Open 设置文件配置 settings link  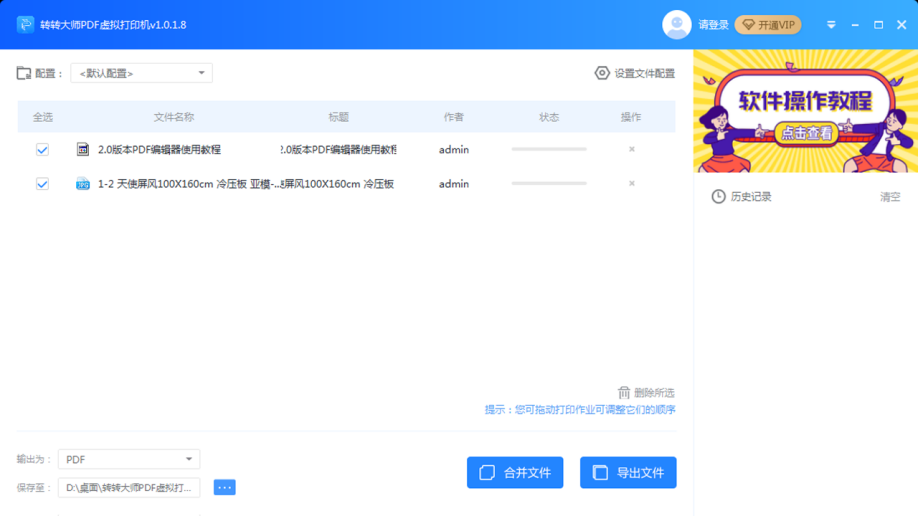644,73
